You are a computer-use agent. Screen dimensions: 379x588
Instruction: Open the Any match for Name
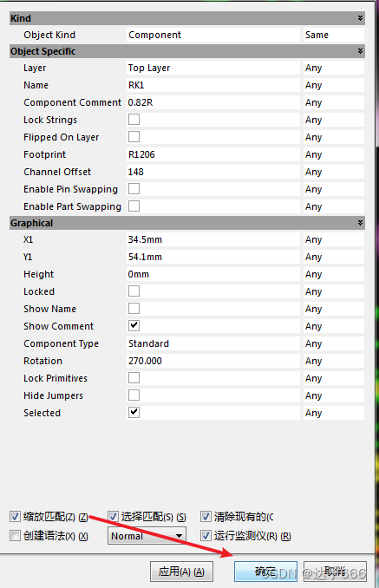pyautogui.click(x=334, y=85)
